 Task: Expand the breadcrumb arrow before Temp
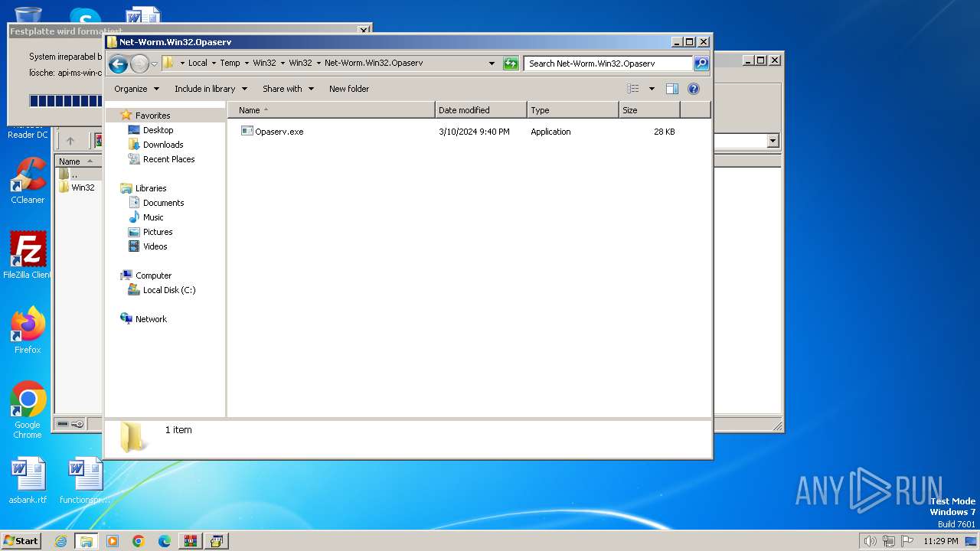click(214, 64)
